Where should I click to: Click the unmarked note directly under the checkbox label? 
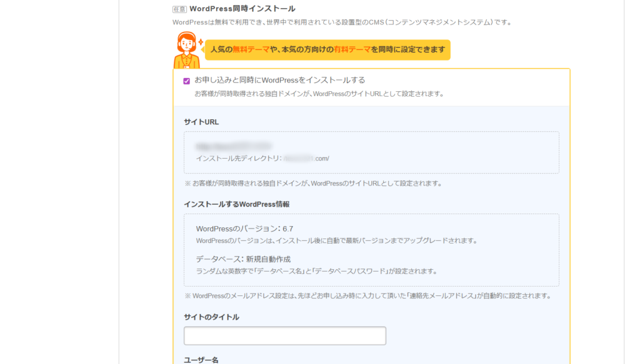(319, 94)
